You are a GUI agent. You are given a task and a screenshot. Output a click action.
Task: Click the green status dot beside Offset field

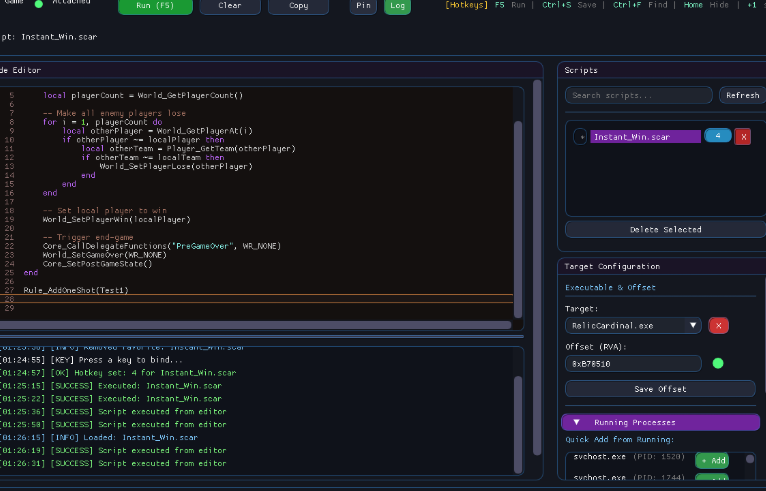tap(718, 363)
